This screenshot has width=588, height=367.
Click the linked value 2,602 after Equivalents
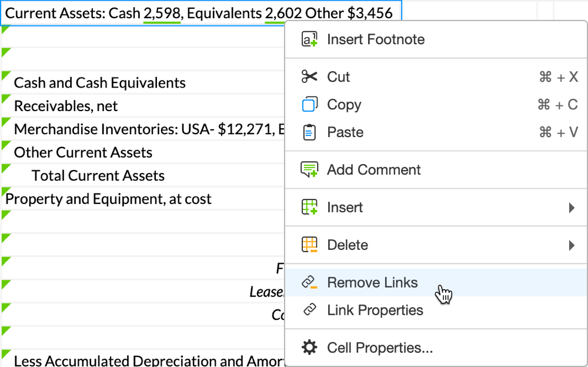(x=284, y=13)
